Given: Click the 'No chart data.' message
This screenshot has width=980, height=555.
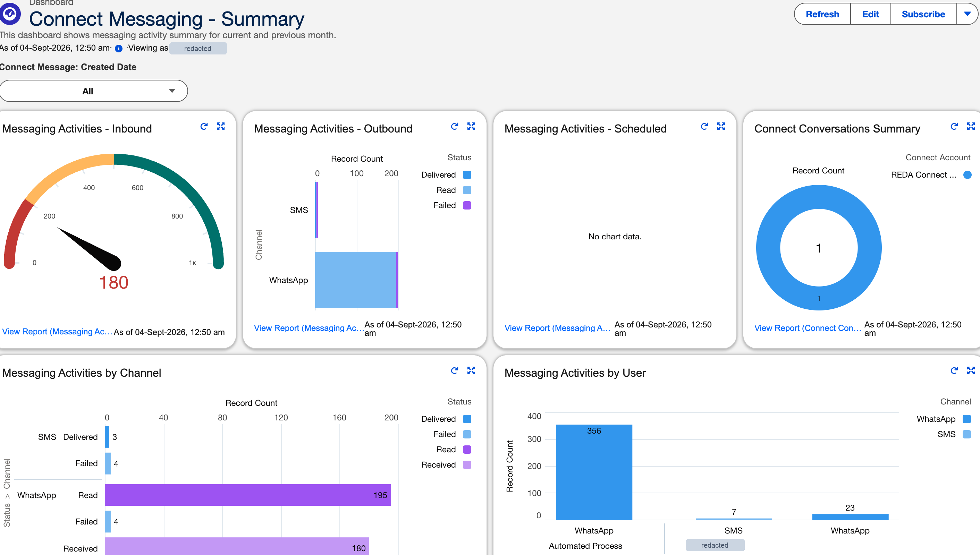Looking at the screenshot, I should (x=615, y=237).
